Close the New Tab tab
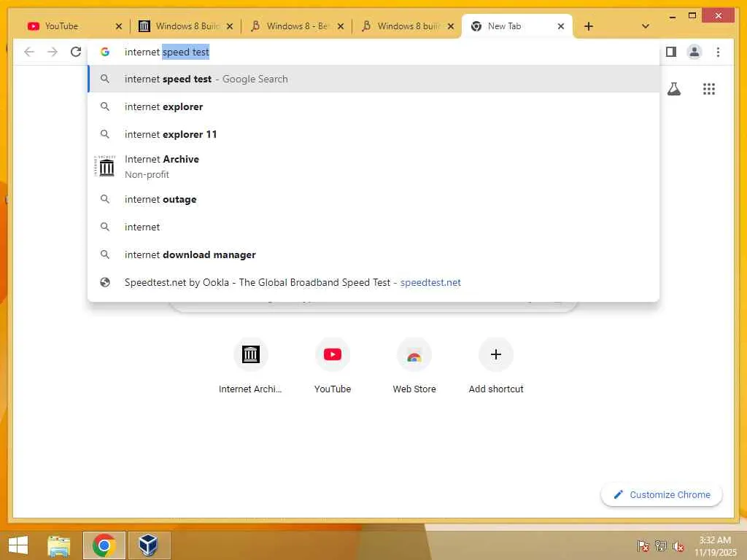 tap(561, 26)
